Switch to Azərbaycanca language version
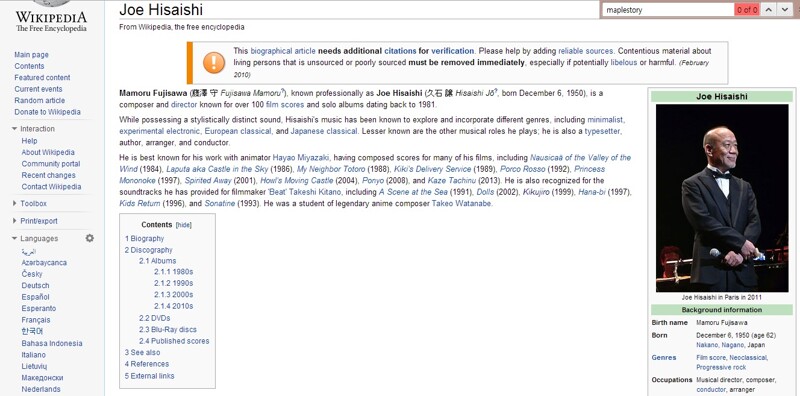The image size is (800, 396). [x=44, y=262]
